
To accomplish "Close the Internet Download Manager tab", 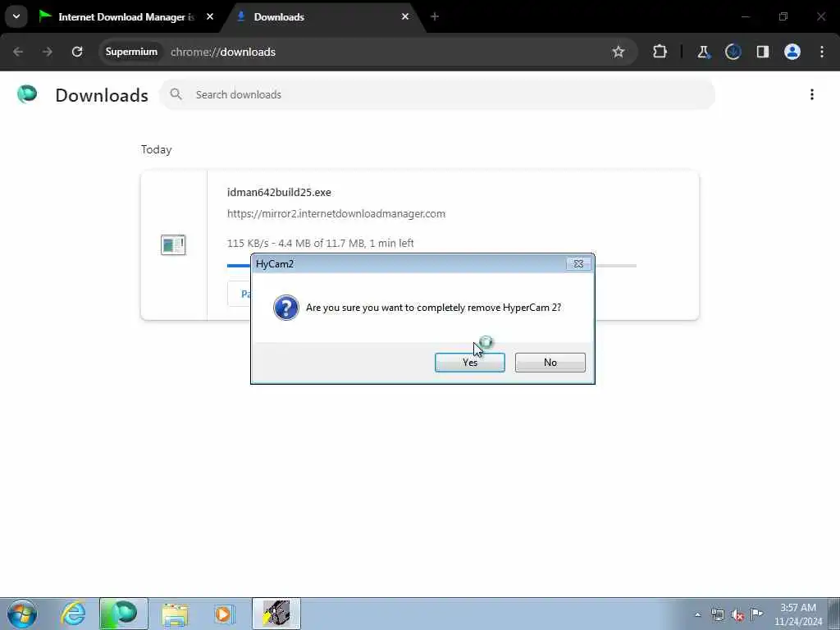I will point(210,16).
